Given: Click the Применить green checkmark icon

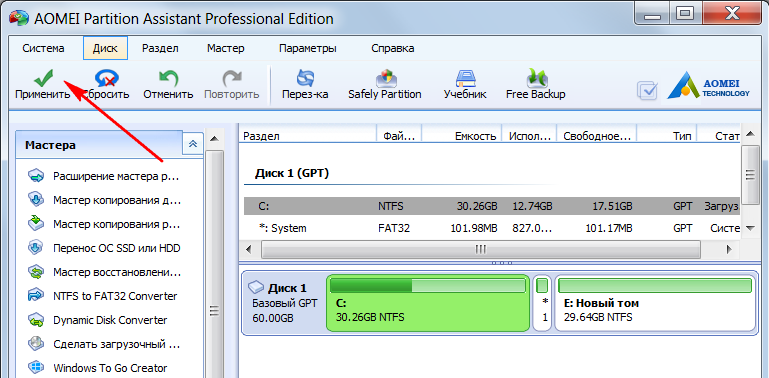Looking at the screenshot, I should [x=43, y=77].
